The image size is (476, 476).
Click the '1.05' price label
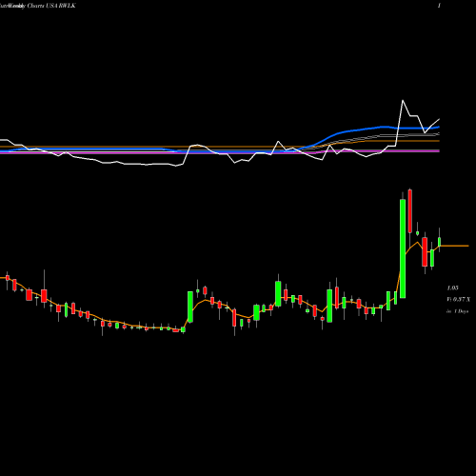(452, 288)
